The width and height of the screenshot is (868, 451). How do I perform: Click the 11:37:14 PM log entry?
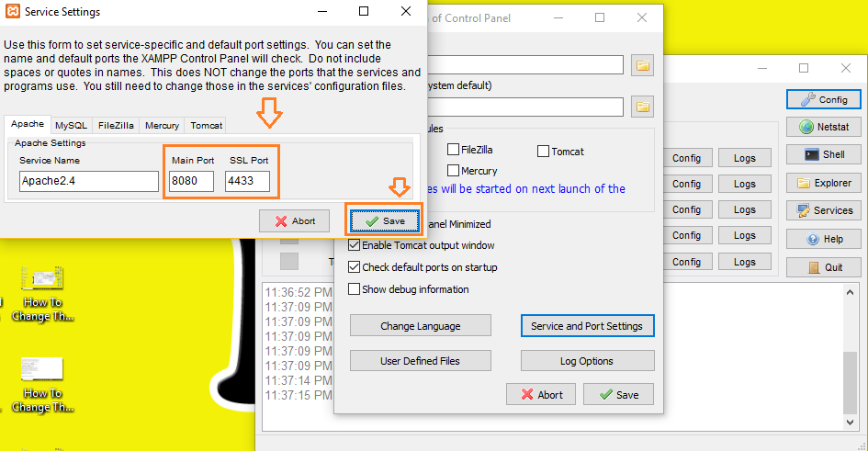coord(299,380)
